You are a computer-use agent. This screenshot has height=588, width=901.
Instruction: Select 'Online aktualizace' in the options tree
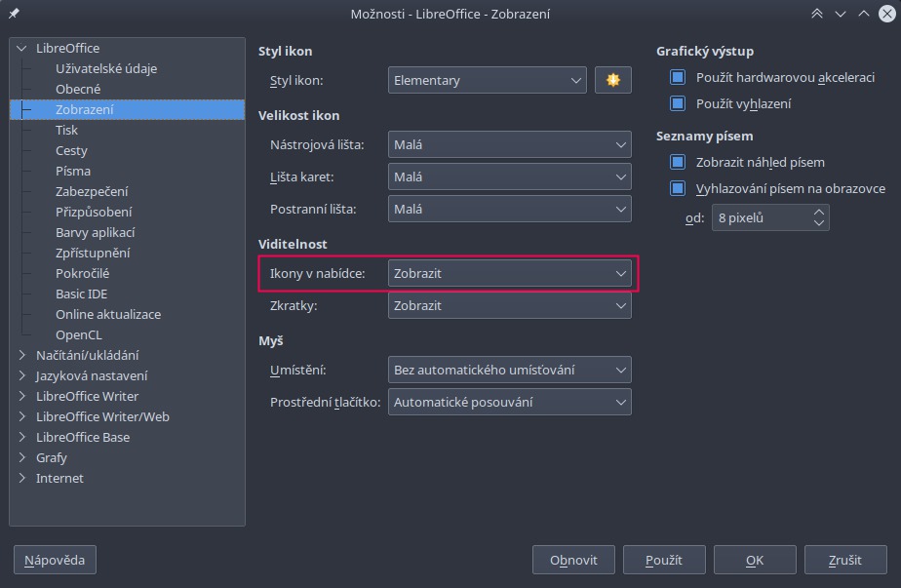tap(108, 314)
